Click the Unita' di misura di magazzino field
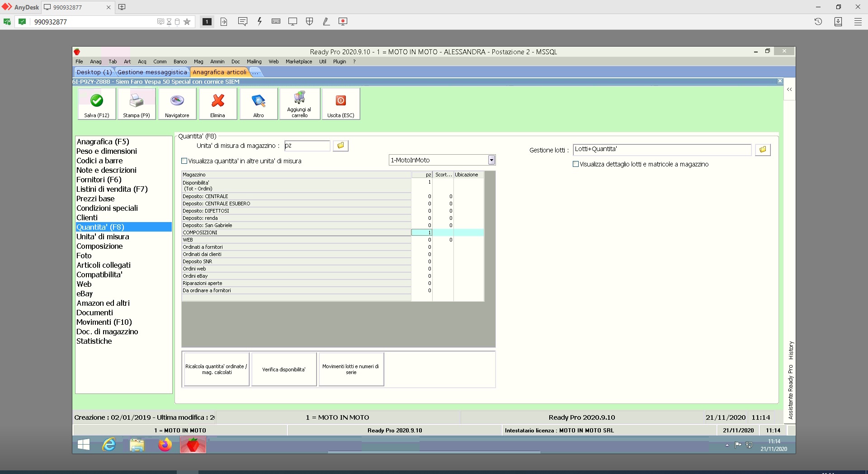The height and width of the screenshot is (474, 868). pyautogui.click(x=307, y=146)
